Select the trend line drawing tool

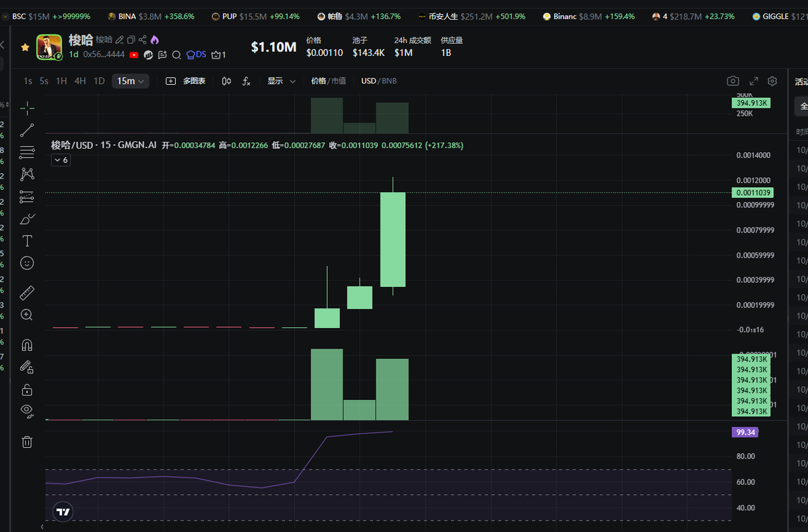tap(27, 130)
